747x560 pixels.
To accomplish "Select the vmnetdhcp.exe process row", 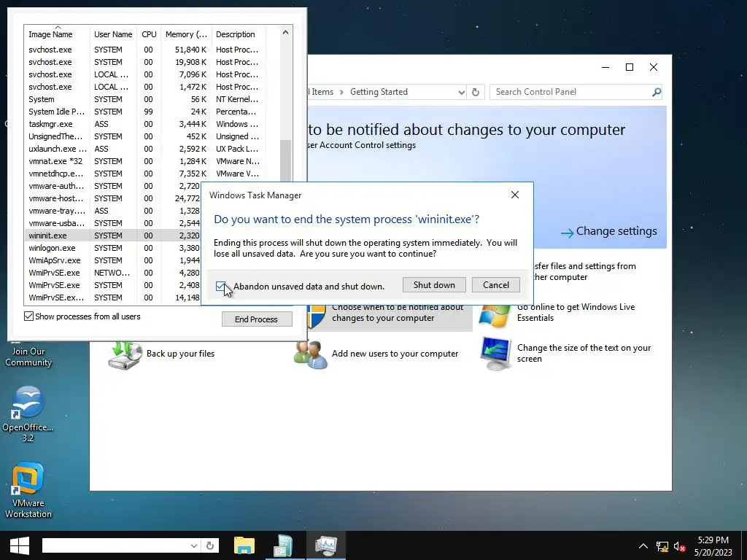I will point(144,174).
